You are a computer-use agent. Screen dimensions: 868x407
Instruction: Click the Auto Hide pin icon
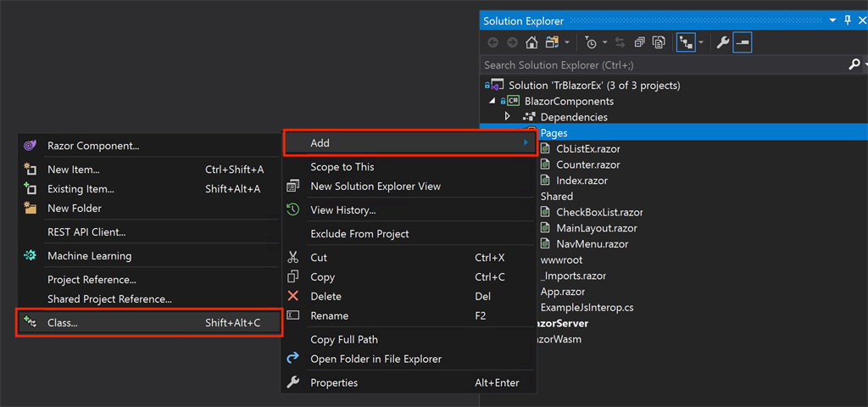847,21
